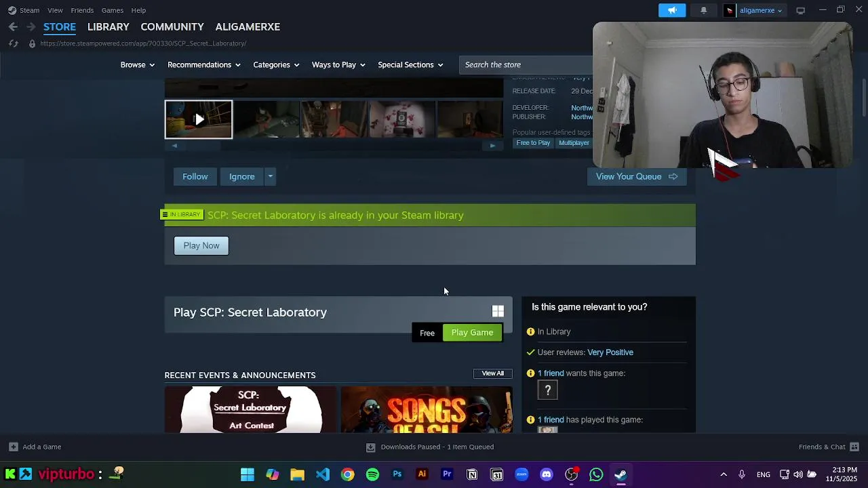Open the Very Positive user reviews link
This screenshot has height=488, width=868.
coord(610,352)
